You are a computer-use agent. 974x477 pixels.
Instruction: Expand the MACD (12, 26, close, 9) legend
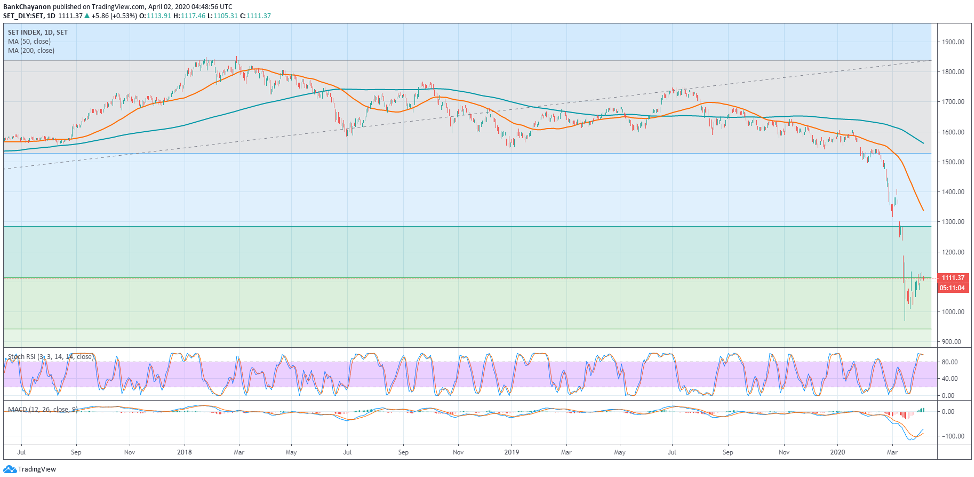tap(42, 409)
